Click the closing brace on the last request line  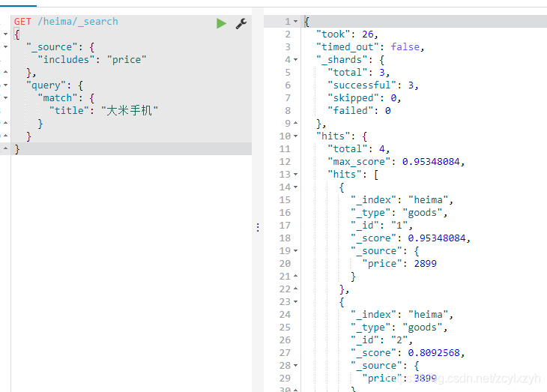pyautogui.click(x=17, y=149)
